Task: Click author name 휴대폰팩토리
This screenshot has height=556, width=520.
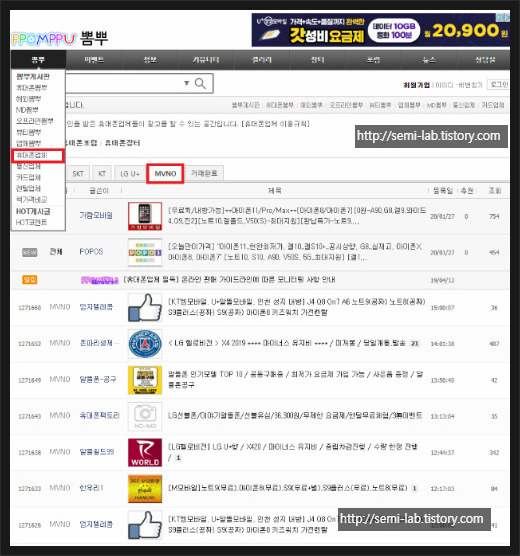Action: pos(99,415)
